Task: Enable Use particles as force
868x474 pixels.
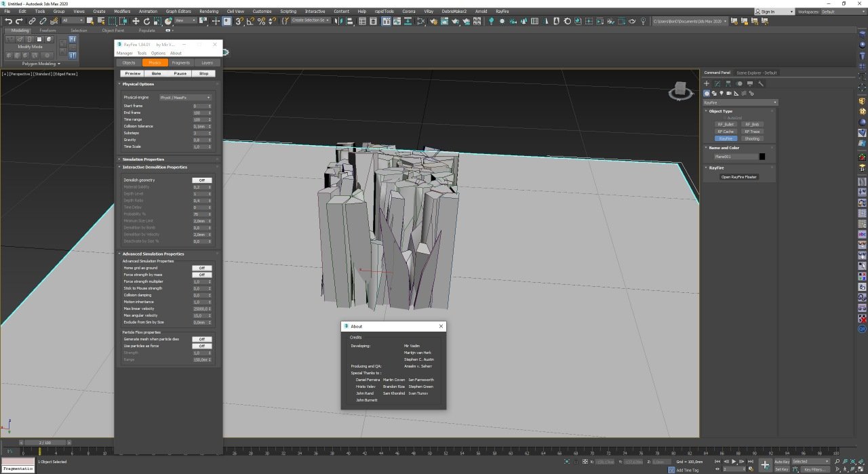Action: pos(201,346)
